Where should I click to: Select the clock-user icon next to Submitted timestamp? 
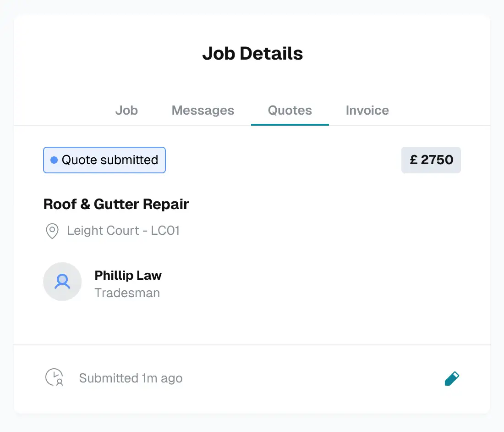(54, 377)
